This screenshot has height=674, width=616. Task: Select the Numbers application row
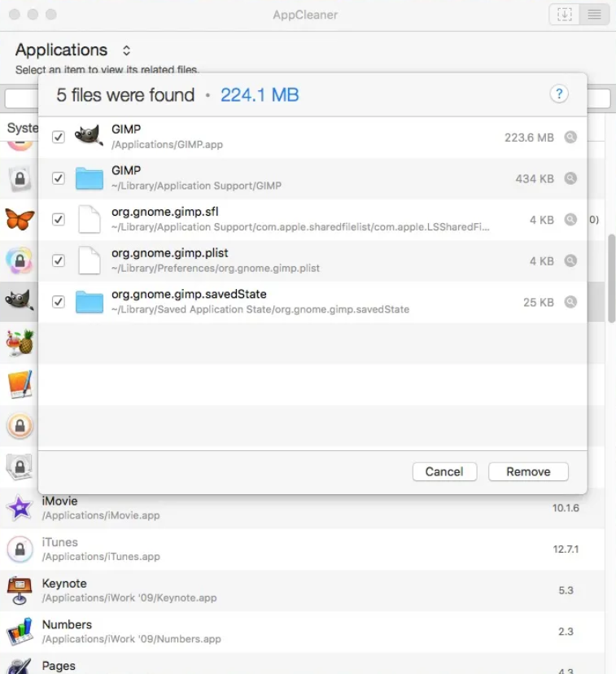tap(303, 632)
